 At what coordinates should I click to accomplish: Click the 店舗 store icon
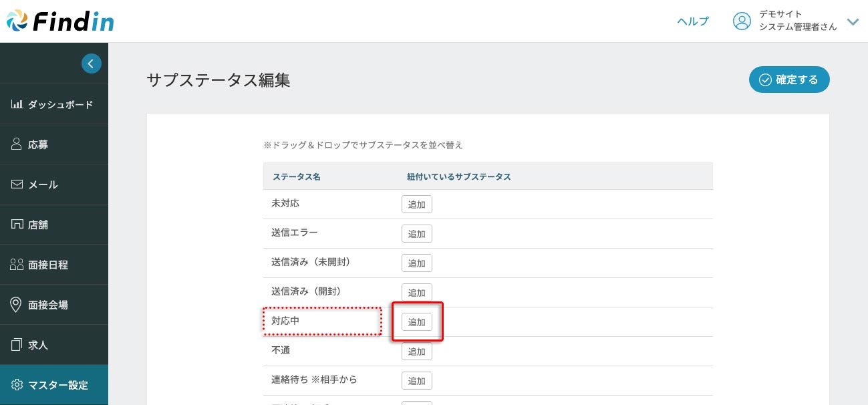click(17, 225)
